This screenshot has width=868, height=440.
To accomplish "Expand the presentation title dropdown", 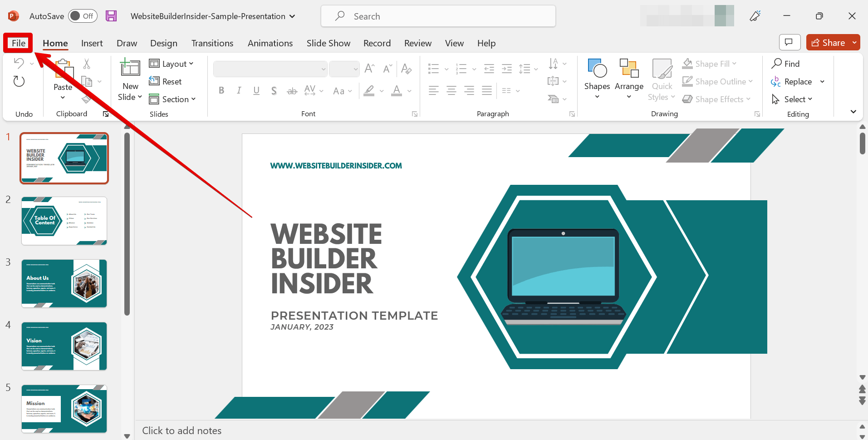I will [x=292, y=16].
